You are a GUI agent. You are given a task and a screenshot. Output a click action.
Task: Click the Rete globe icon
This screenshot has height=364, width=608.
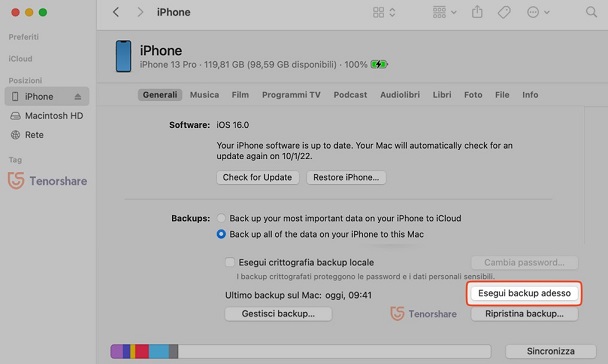16,135
